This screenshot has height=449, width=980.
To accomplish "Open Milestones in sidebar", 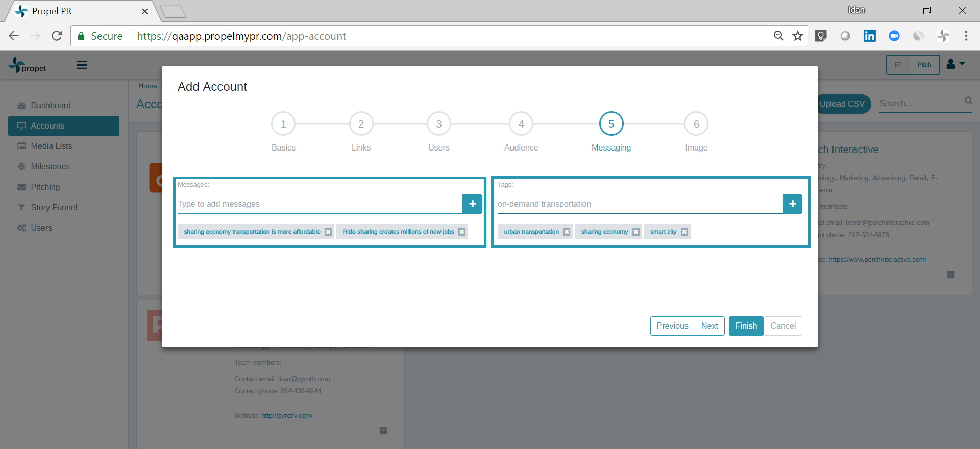I will coord(64,166).
